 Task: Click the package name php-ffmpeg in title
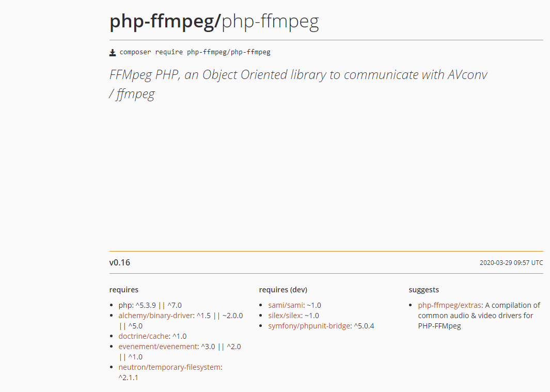point(271,21)
